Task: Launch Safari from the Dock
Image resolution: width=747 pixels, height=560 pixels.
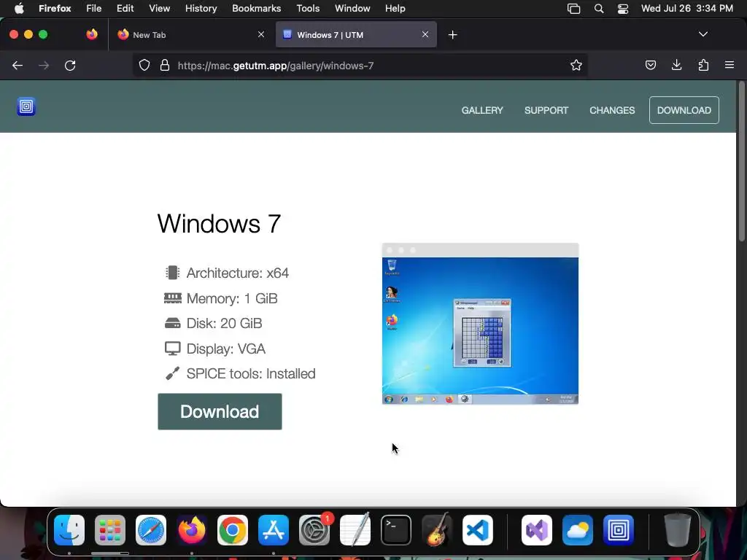Action: [x=151, y=530]
